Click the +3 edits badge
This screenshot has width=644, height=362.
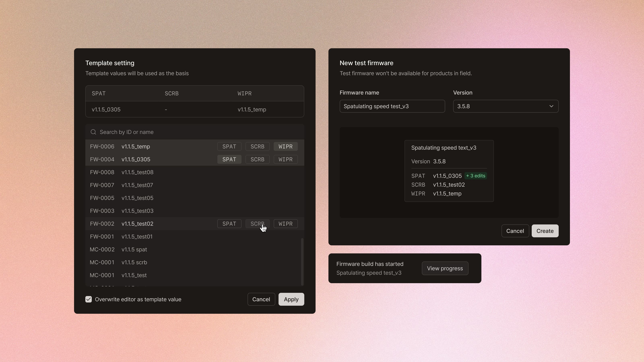[476, 176]
